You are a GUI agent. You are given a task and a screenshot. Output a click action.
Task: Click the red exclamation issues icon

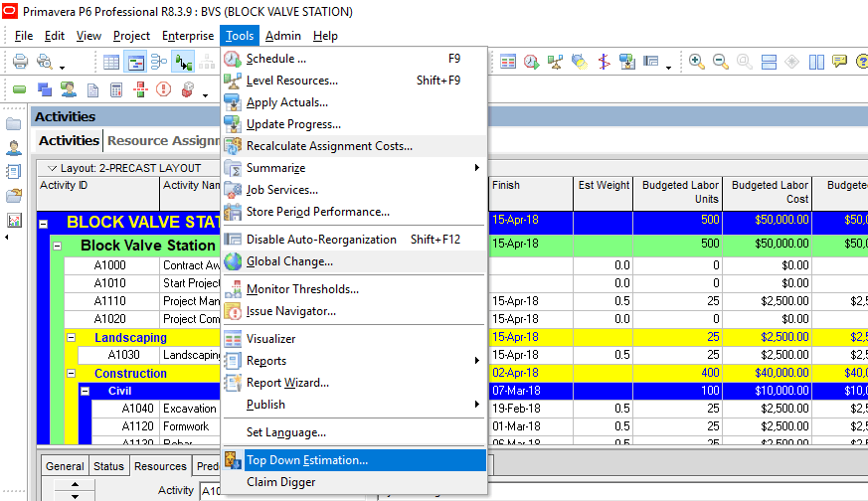pos(164,89)
